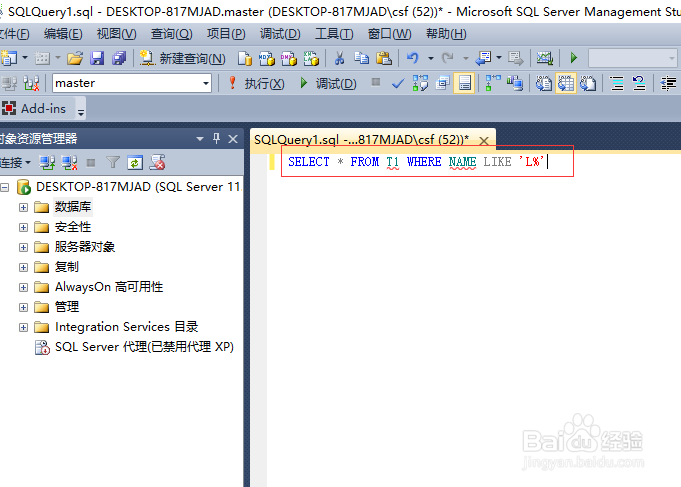The width and height of the screenshot is (681, 487).
Task: Click the Execute (执行) button
Action: coord(256,83)
